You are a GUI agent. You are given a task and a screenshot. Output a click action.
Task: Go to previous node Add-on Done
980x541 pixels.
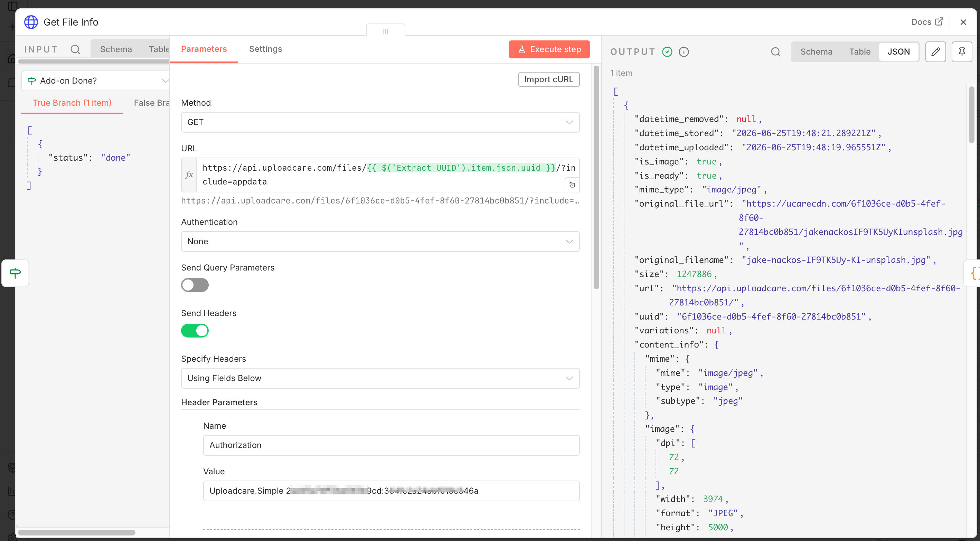15,273
